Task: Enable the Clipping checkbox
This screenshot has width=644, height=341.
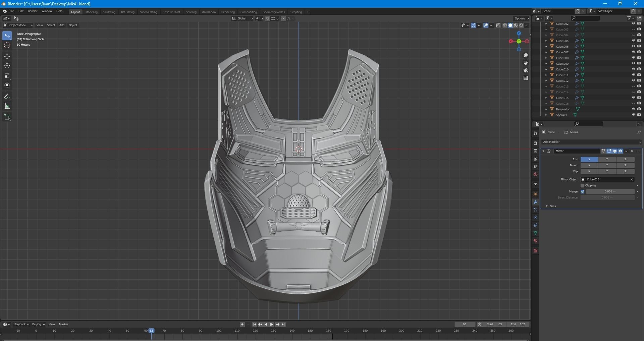Action: (x=582, y=185)
